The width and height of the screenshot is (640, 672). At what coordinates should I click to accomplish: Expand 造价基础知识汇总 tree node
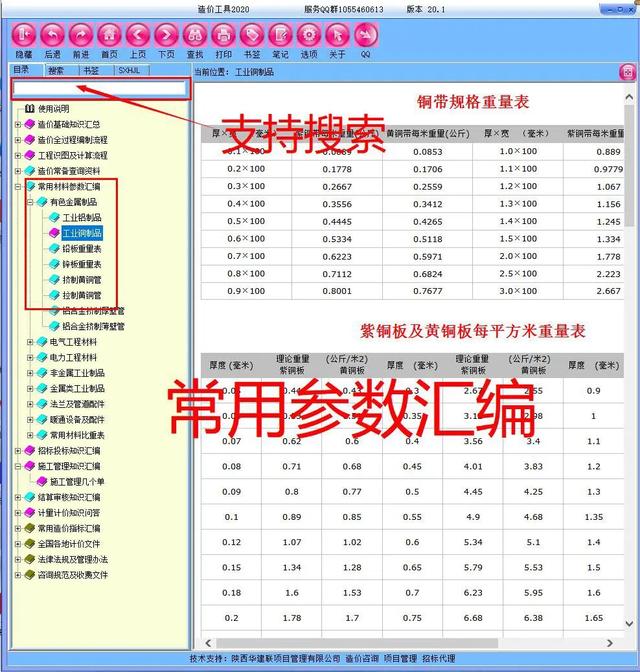point(18,125)
